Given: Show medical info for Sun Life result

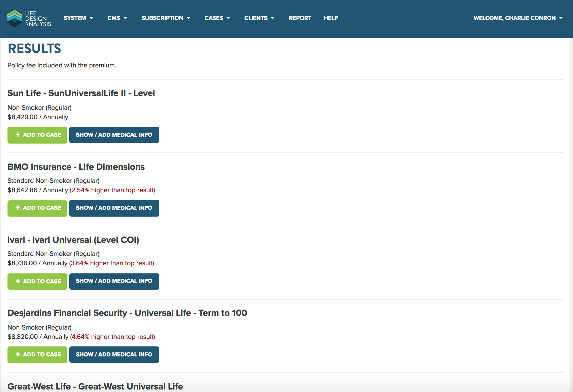Looking at the screenshot, I should (114, 135).
